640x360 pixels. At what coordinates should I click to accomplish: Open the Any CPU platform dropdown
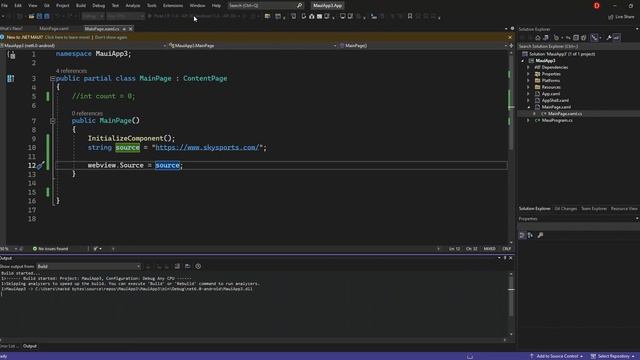pos(125,16)
